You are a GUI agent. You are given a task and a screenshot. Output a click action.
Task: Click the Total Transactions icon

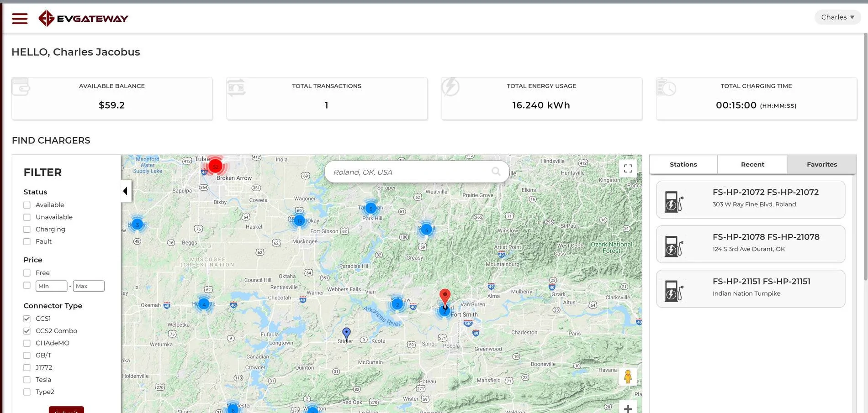236,87
